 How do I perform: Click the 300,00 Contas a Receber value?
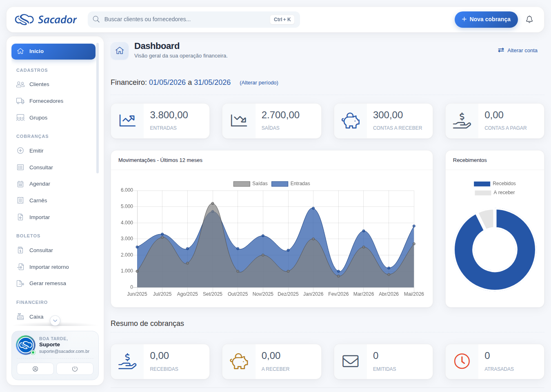point(388,115)
